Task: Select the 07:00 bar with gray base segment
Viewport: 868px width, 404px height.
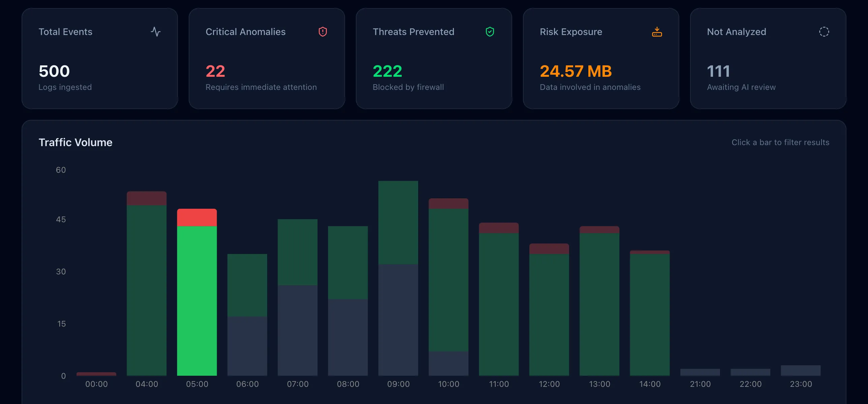Action: [297, 296]
